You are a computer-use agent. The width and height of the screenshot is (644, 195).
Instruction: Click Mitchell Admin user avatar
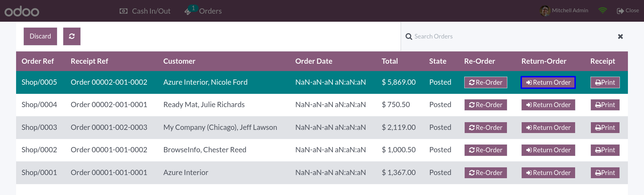545,11
